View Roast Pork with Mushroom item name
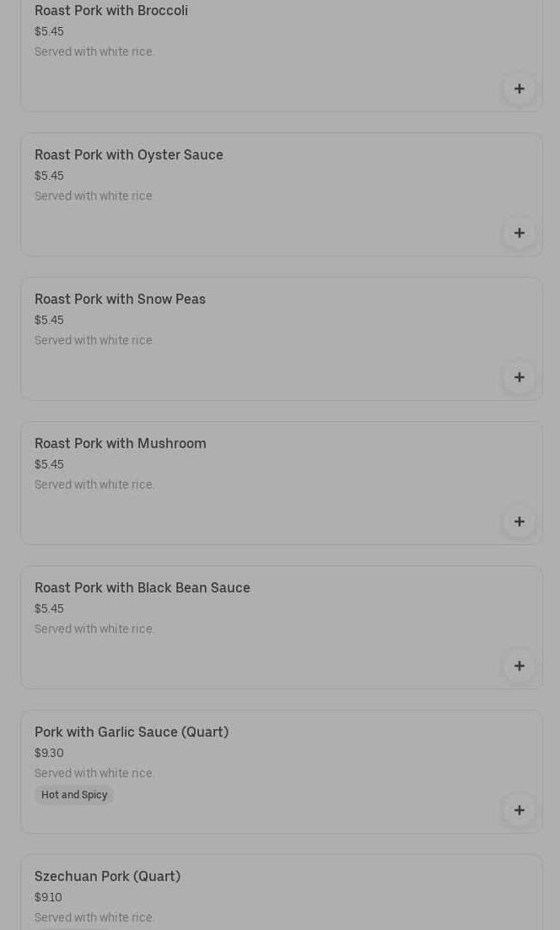This screenshot has width=560, height=930. 121,444
